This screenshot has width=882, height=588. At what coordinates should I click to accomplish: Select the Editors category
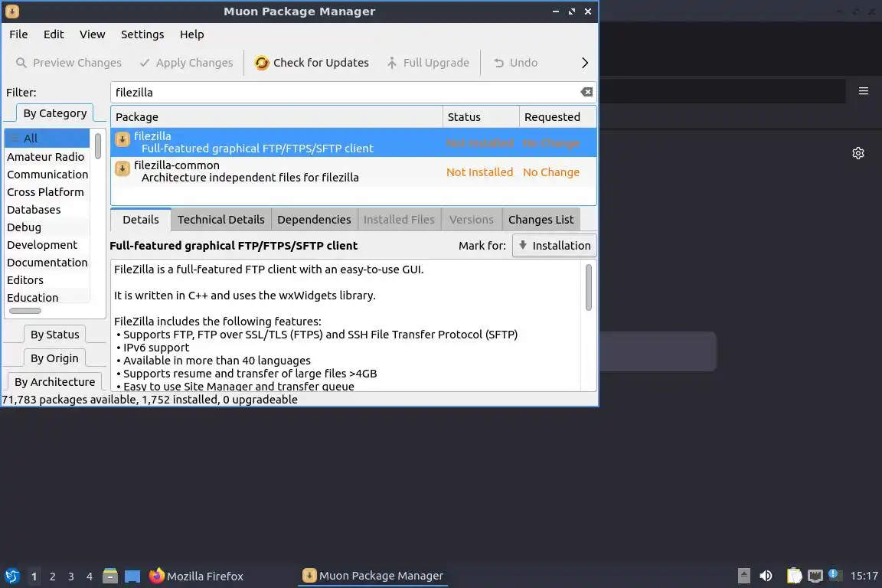[x=47, y=279]
